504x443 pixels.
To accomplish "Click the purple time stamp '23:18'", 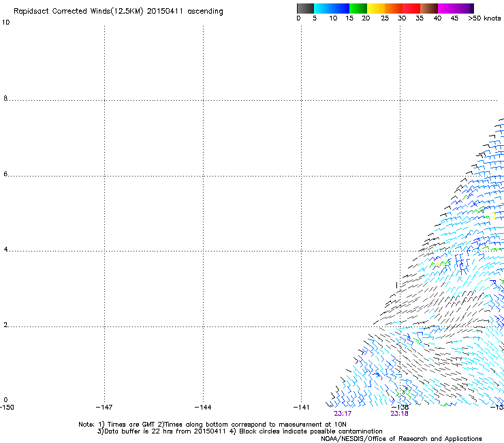I will [399, 414].
